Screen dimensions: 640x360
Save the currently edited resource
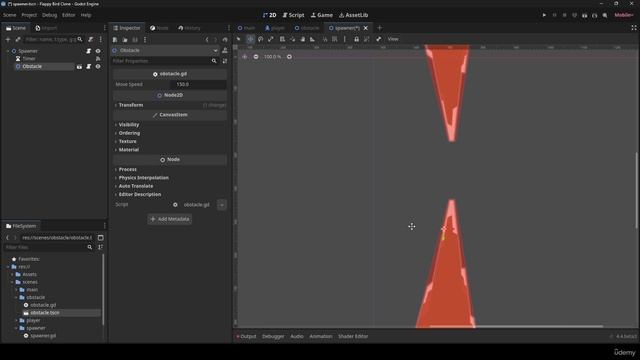tap(135, 40)
